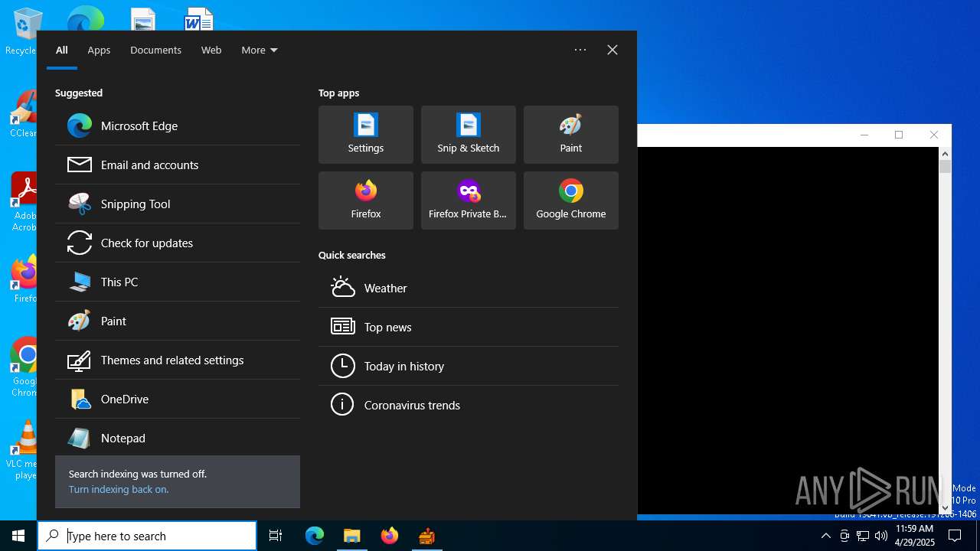980x551 pixels.
Task: Run Coronavirus trends quick search
Action: click(x=469, y=405)
